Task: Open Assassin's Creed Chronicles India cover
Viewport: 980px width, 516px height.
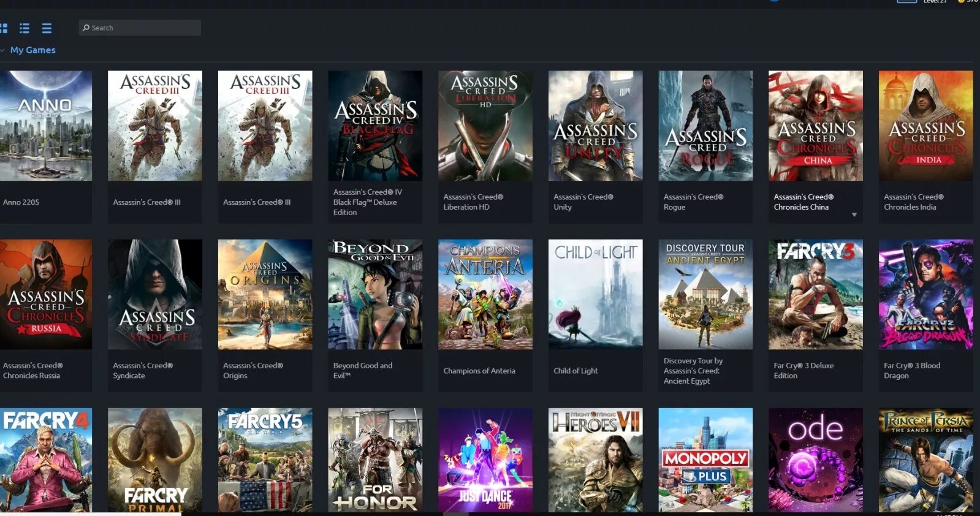Action: 926,126
